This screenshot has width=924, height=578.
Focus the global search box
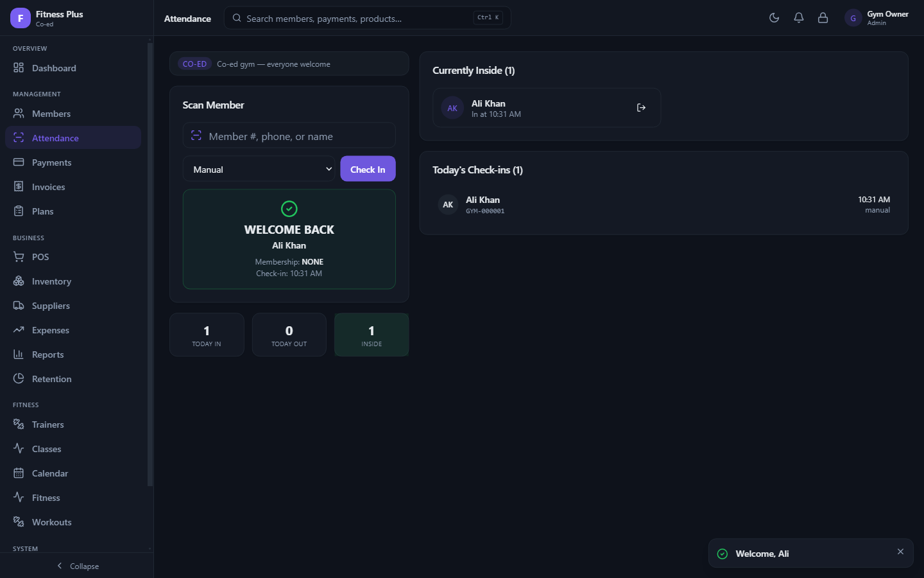coord(367,18)
